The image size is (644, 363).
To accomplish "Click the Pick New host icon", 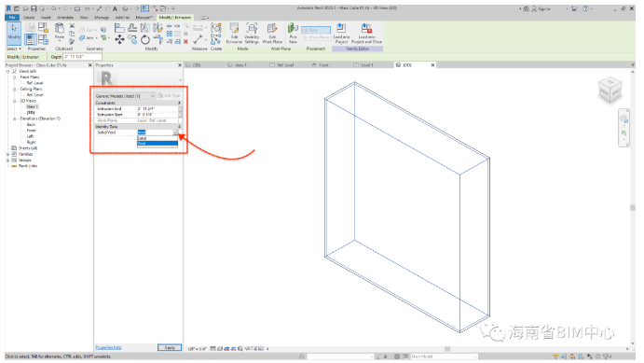I will 293,33.
